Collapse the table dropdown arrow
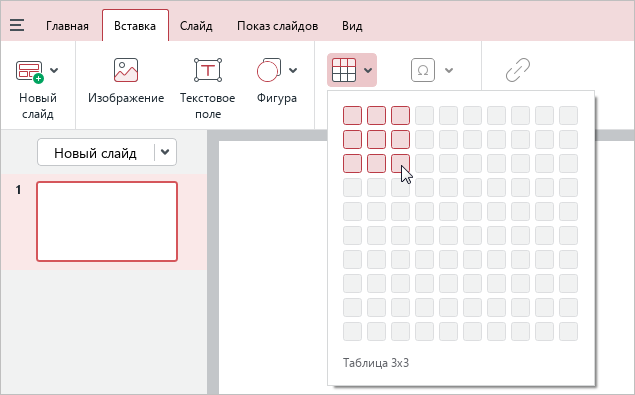Screen dimensions: 635x395 368,70
